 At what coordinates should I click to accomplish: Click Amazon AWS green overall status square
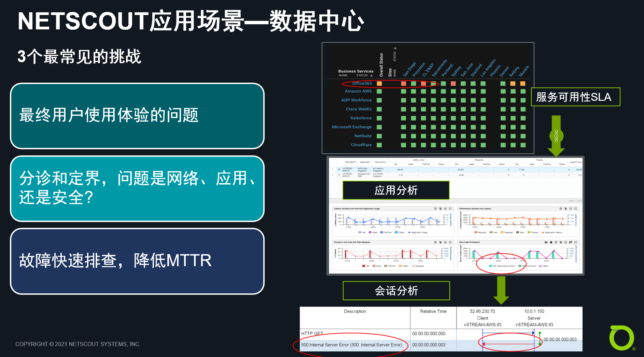(379, 91)
